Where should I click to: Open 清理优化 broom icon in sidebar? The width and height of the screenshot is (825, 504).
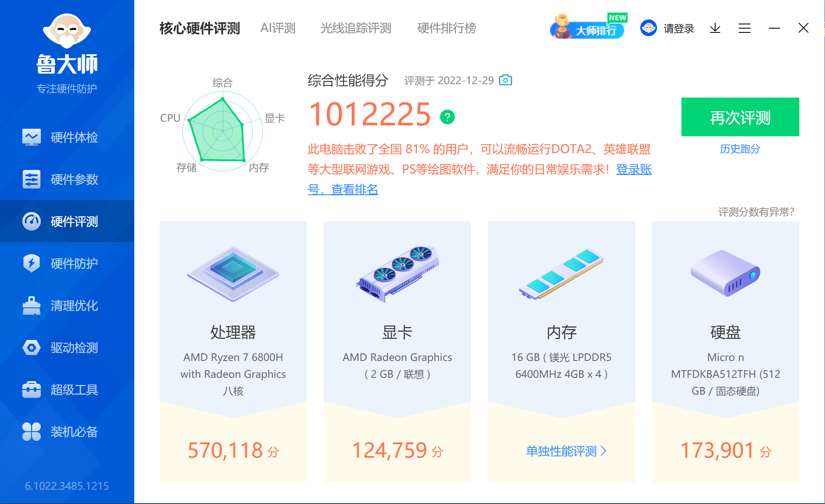point(32,305)
